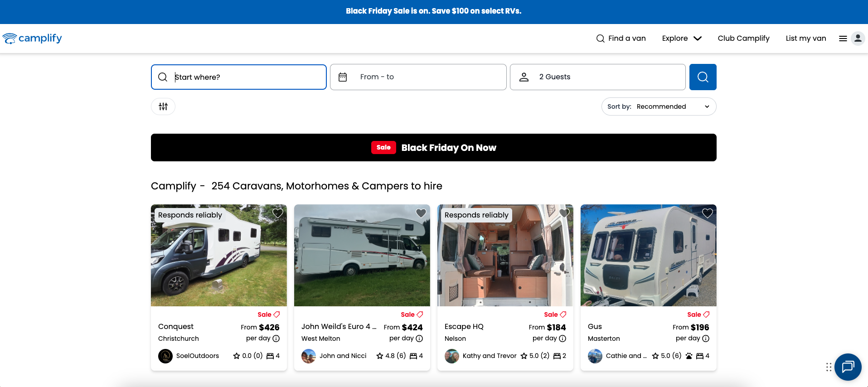
Task: Open the filters icon button
Action: point(163,106)
